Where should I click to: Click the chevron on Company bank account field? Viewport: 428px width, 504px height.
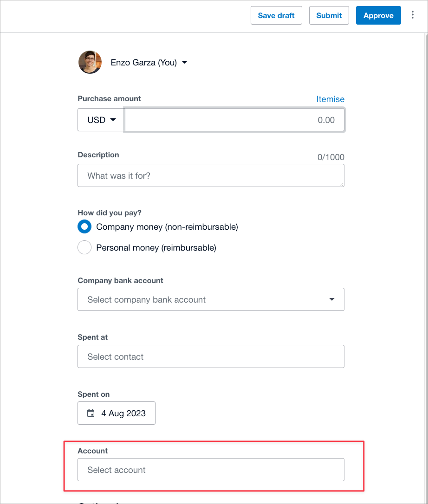point(332,299)
